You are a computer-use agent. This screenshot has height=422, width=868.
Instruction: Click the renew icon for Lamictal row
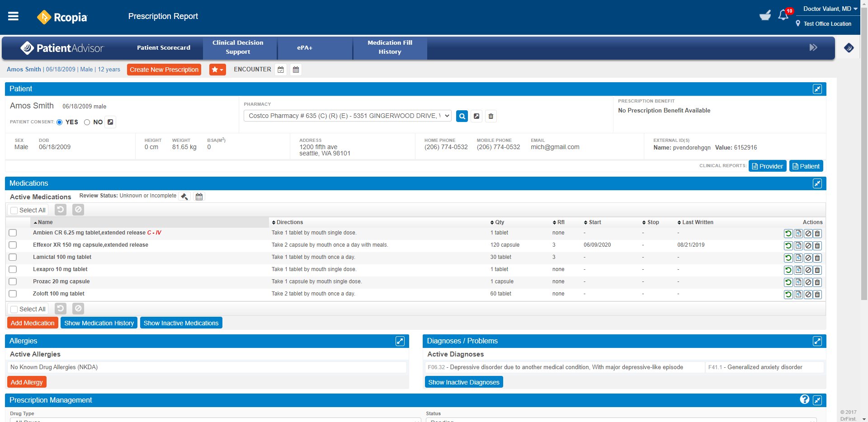point(788,258)
